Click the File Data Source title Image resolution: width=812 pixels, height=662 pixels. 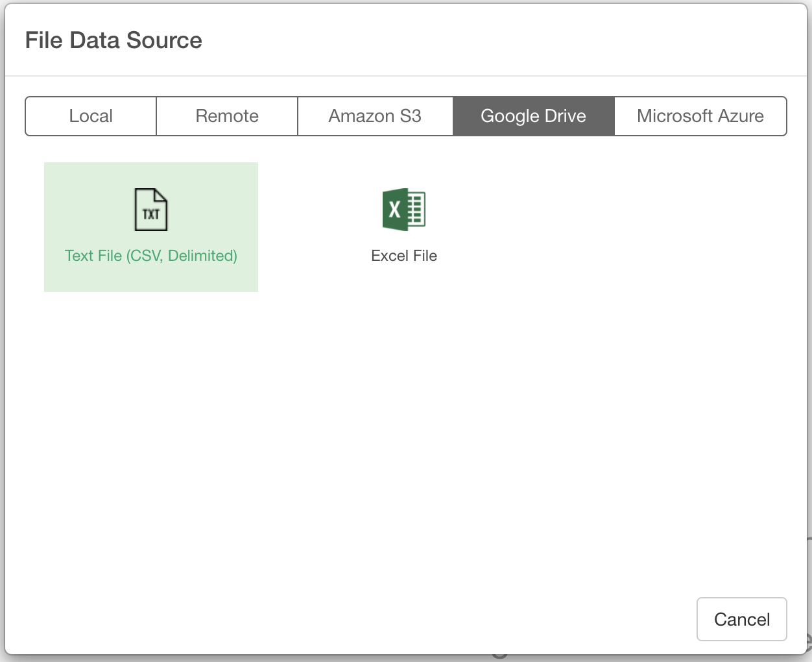click(113, 40)
